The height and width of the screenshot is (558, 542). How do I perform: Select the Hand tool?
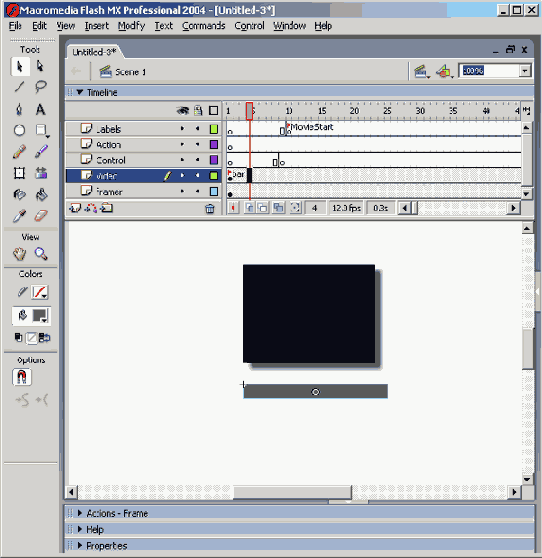[19, 254]
